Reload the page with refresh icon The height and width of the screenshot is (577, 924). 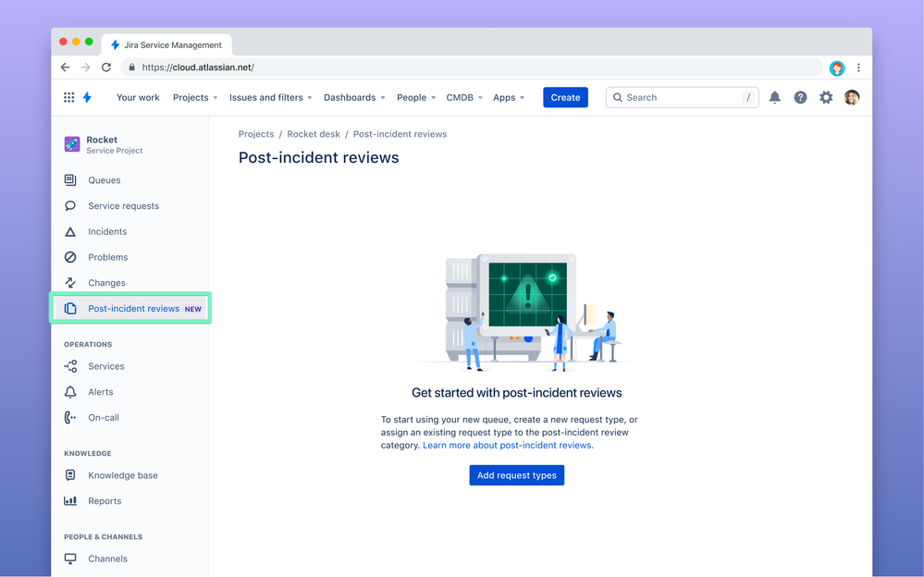pyautogui.click(x=106, y=68)
